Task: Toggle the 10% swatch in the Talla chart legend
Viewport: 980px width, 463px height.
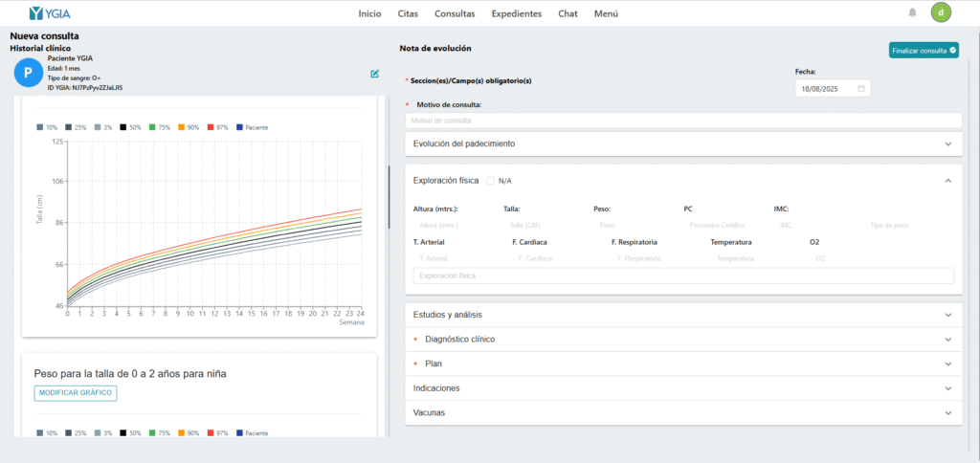Action: (x=40, y=127)
